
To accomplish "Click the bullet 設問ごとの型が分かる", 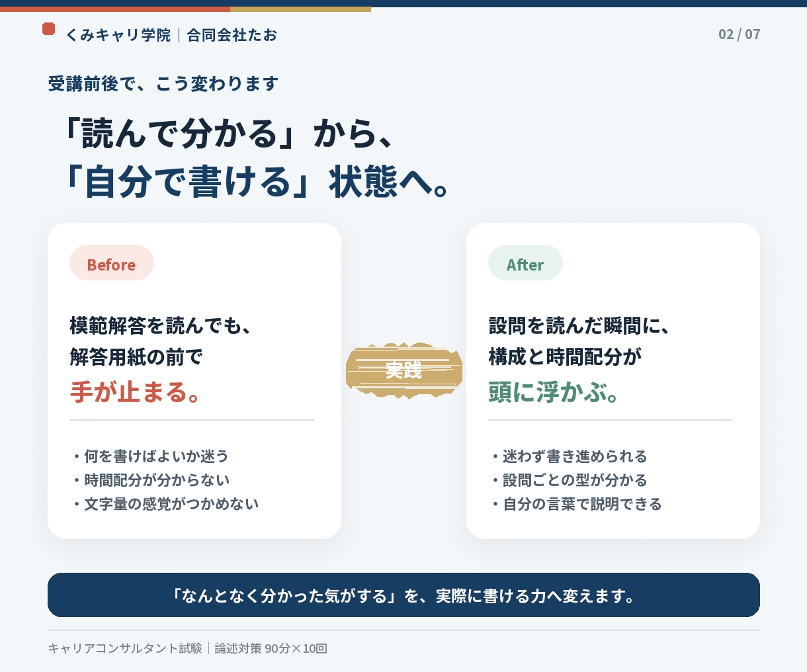I will 569,480.
